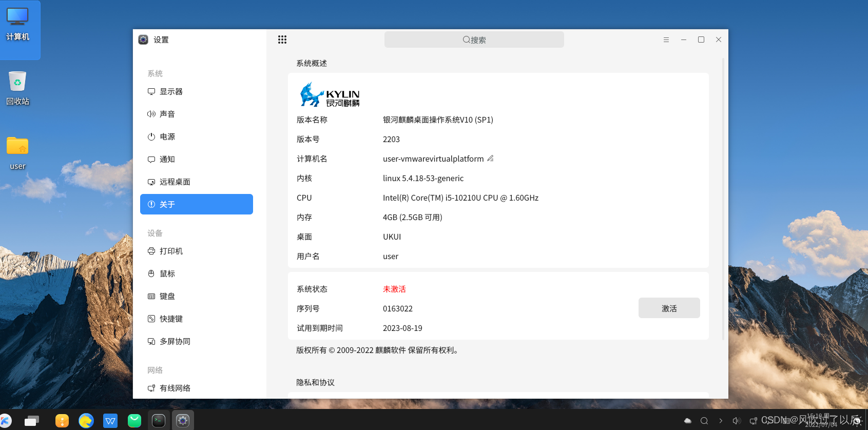Click trial expiry date 2023-08-19

click(x=402, y=328)
